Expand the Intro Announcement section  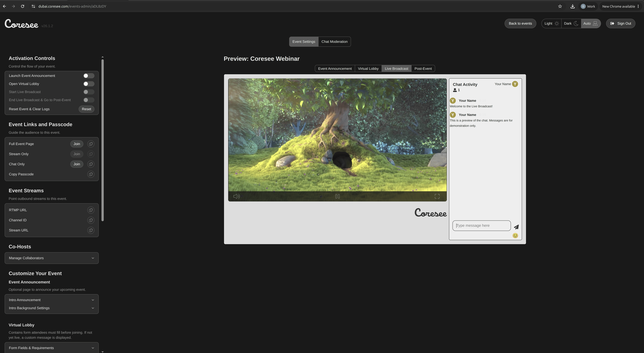[x=52, y=300]
